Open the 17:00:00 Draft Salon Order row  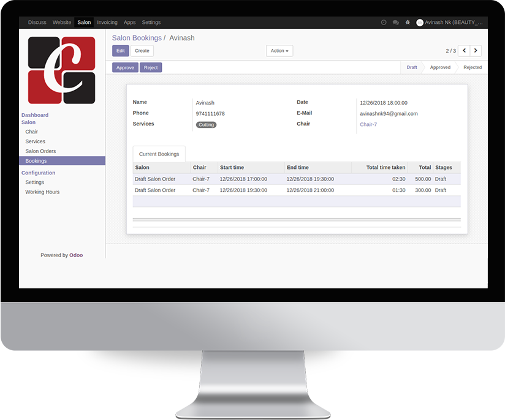pos(297,179)
